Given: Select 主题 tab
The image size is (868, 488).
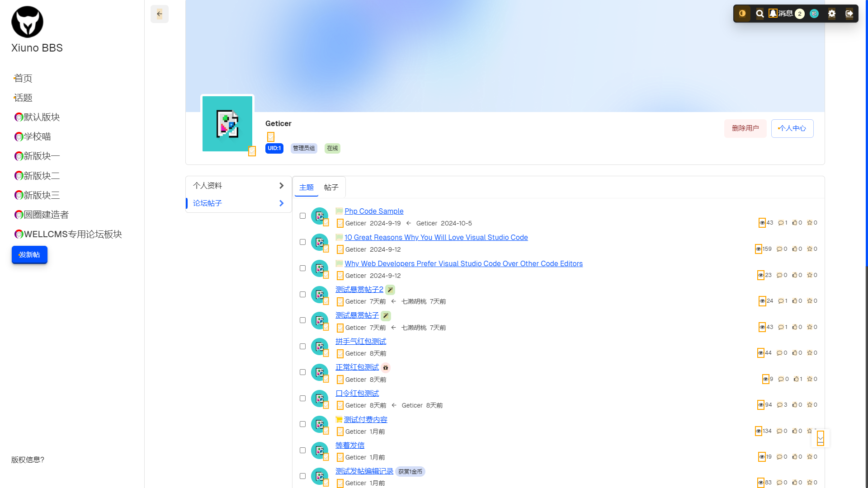Looking at the screenshot, I should tap(306, 188).
